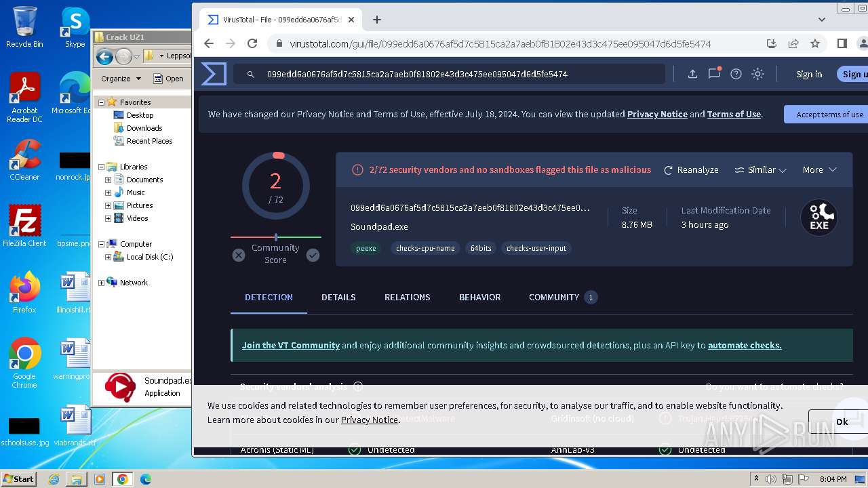
Task: Click the search magnifier icon in VirusTotal
Action: click(x=250, y=75)
